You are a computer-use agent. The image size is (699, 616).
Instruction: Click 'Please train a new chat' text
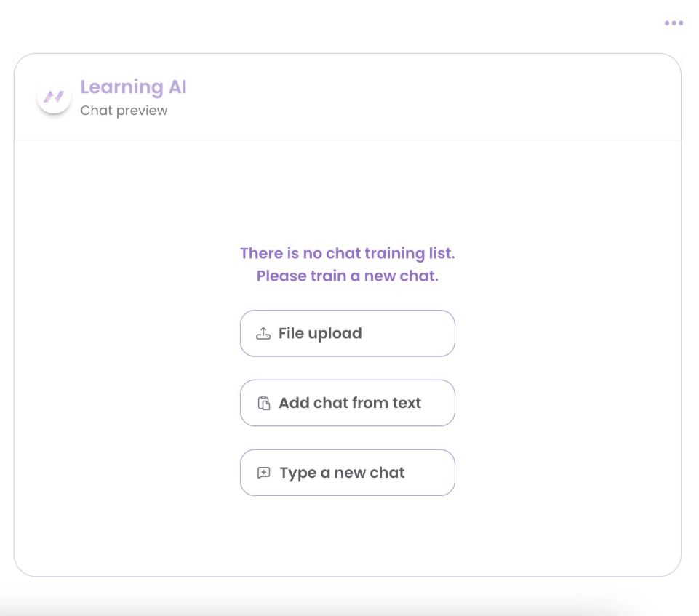pyautogui.click(x=347, y=276)
